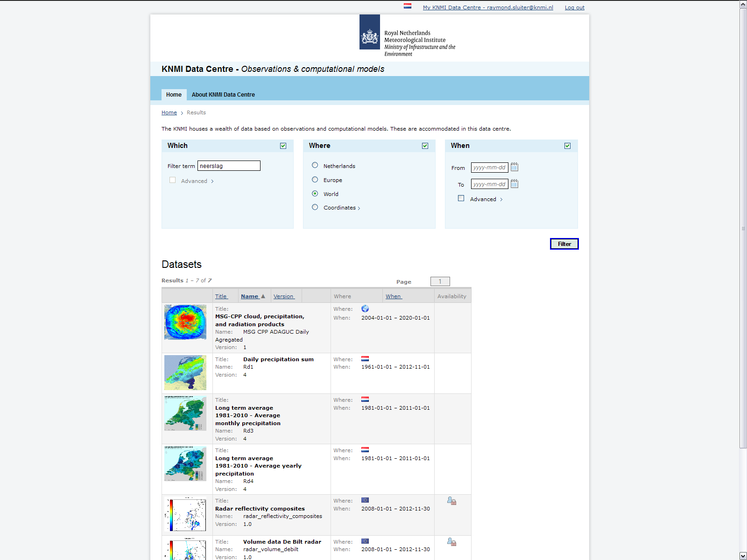Click the Home breadcrumb link
The width and height of the screenshot is (747, 560).
tap(169, 112)
